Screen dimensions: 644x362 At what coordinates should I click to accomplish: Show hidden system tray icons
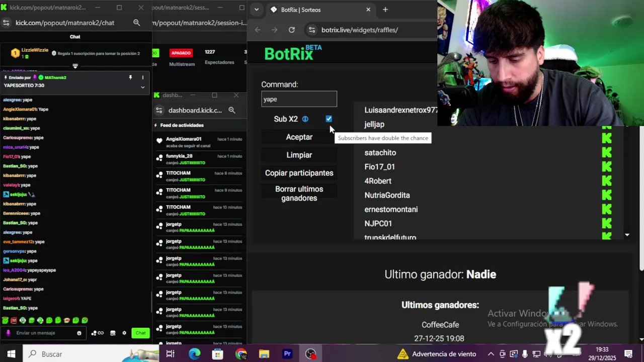491,354
